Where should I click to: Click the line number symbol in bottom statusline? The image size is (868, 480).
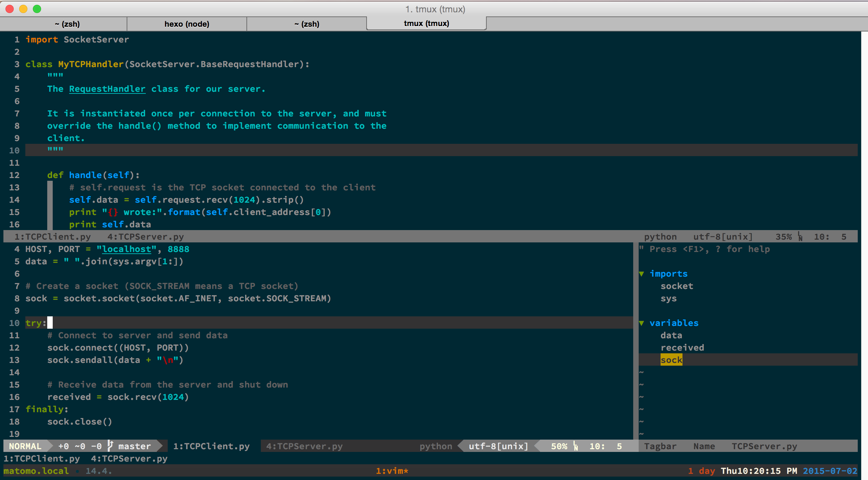576,446
